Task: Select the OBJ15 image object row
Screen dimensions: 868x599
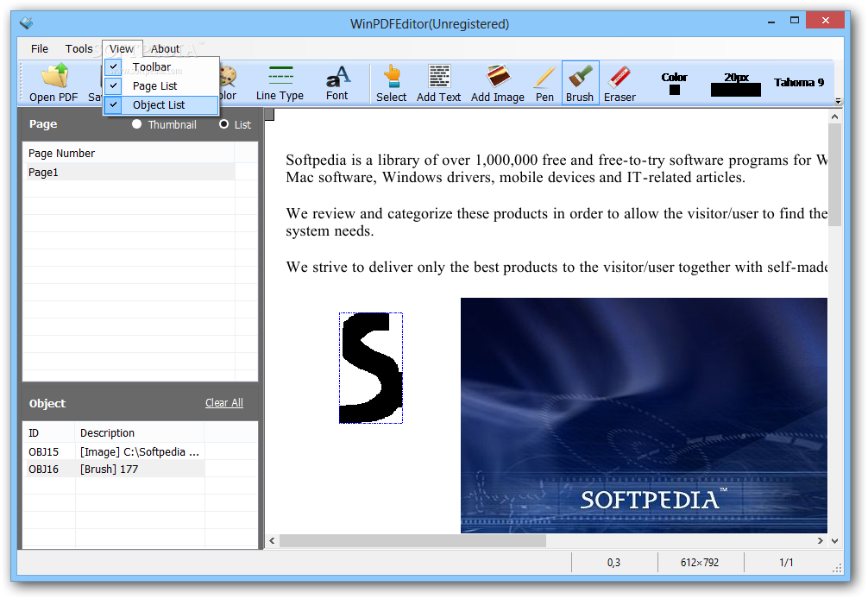Action: point(114,451)
